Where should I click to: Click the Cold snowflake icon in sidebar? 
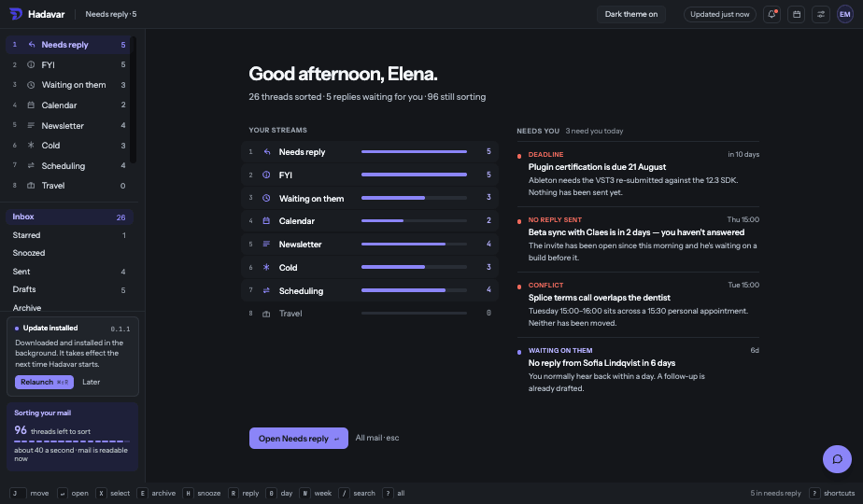32,146
